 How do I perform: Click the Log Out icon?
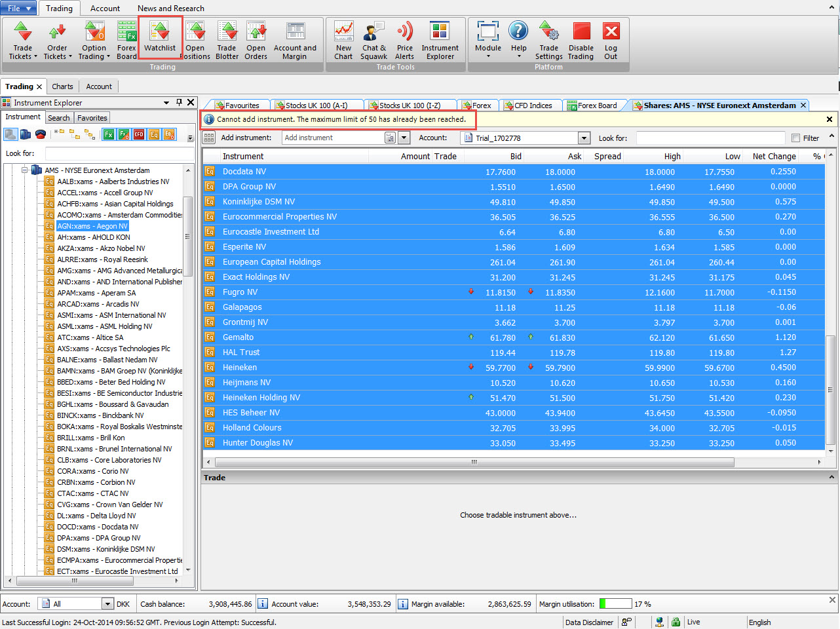611,41
